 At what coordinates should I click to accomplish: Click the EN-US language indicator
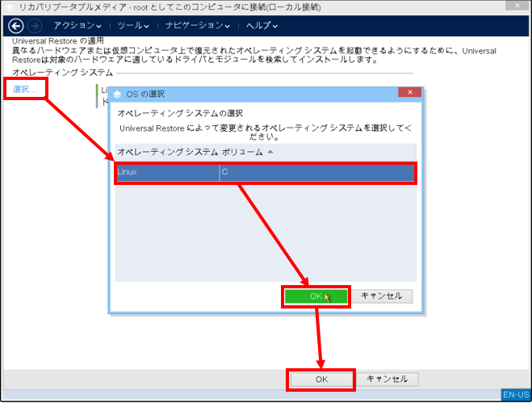pos(516,394)
